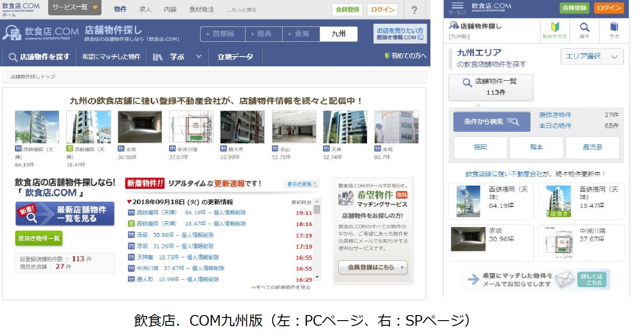Screen dimensions: 644x335
Task: Open the エリア選択 dropdown on SP page
Action: (x=592, y=57)
